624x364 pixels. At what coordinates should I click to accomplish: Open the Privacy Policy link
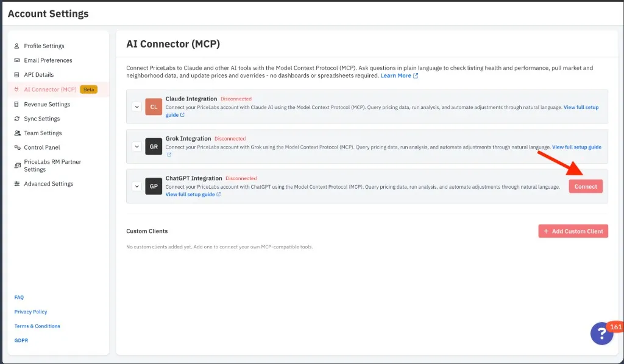(x=30, y=312)
